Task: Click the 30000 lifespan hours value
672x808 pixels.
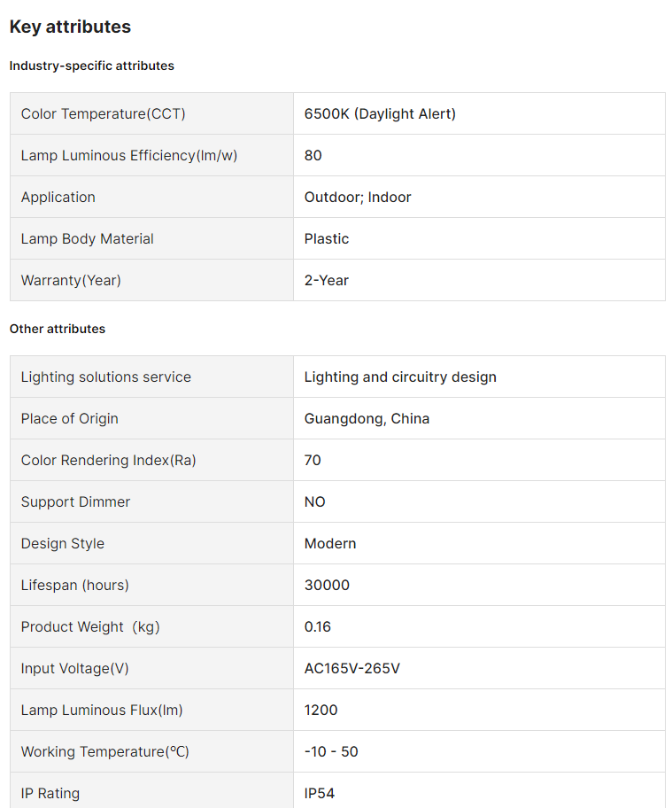Action: 327,585
